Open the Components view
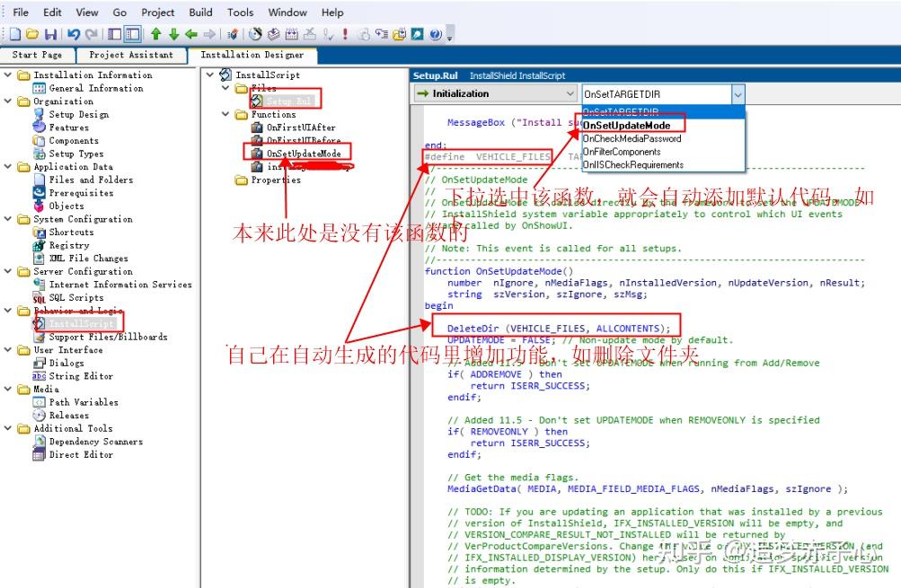This screenshot has height=588, width=901. 74,141
